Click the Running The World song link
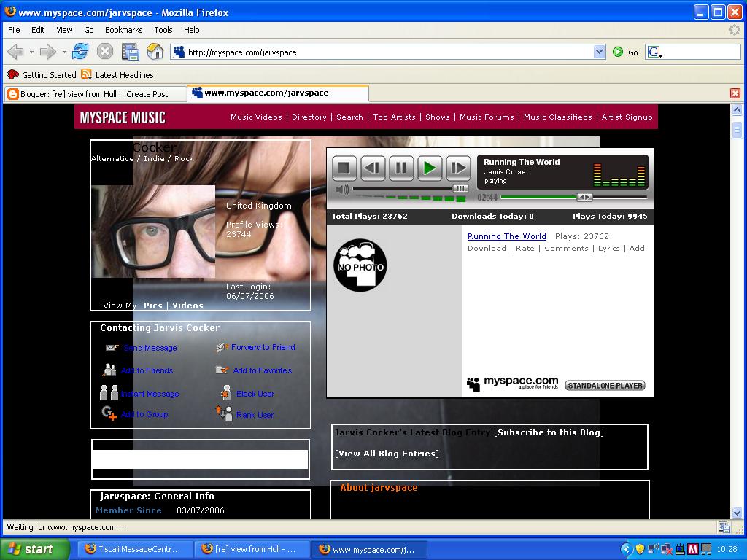The width and height of the screenshot is (747, 560). coord(507,236)
